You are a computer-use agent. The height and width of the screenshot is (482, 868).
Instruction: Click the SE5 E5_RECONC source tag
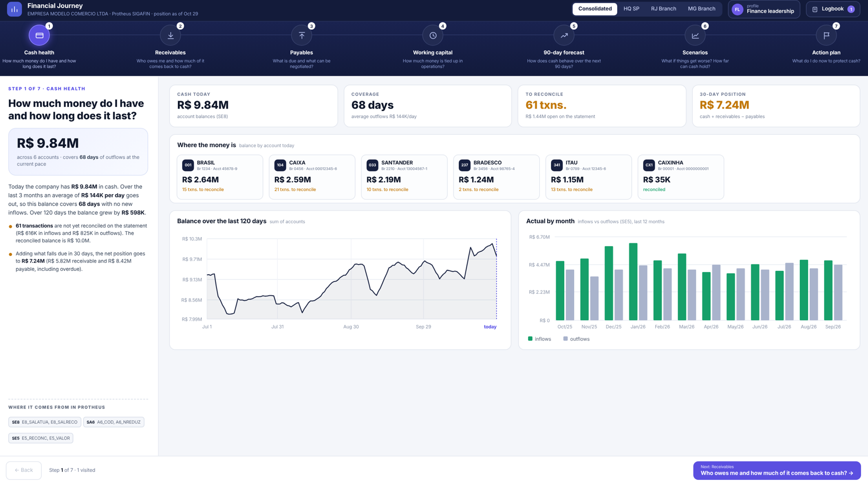pos(41,438)
